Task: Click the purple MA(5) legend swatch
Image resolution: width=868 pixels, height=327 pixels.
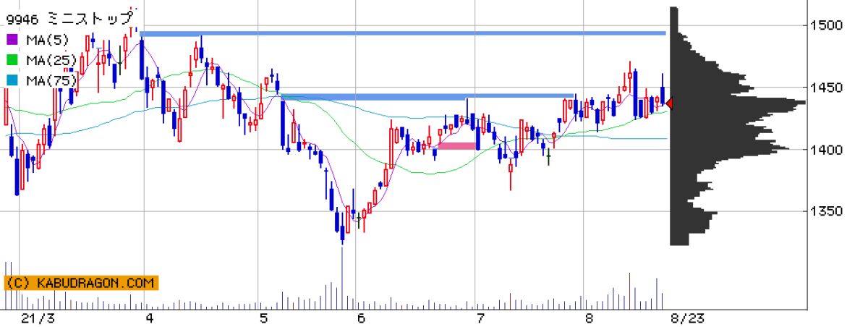Action: coord(12,40)
